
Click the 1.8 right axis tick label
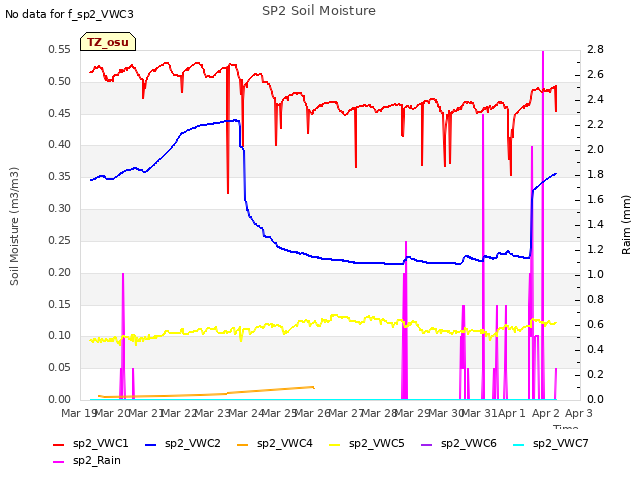click(595, 174)
